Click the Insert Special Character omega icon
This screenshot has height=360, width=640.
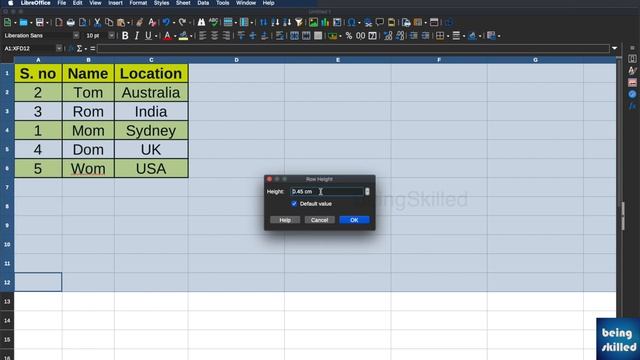click(351, 22)
